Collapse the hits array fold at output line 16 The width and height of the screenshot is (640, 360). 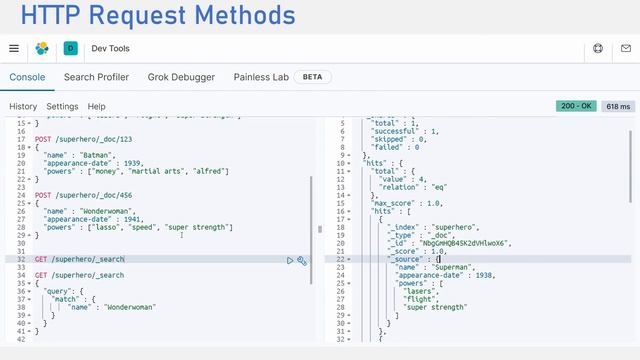349,211
